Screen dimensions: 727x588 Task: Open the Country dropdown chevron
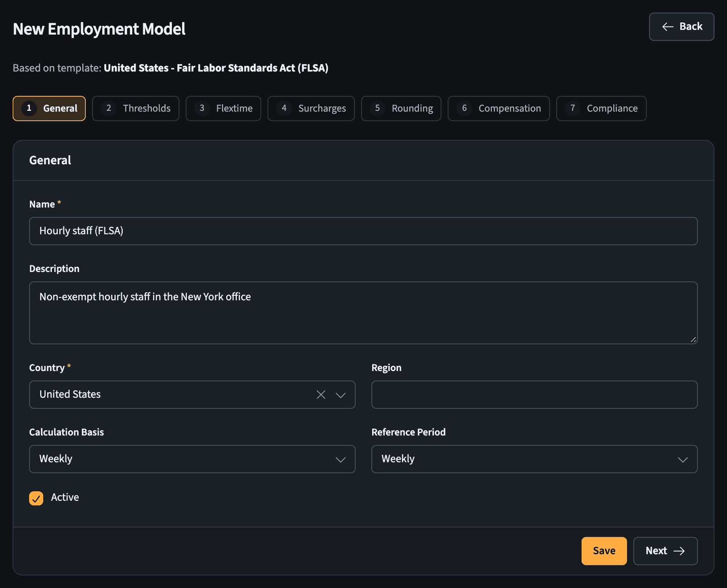340,395
